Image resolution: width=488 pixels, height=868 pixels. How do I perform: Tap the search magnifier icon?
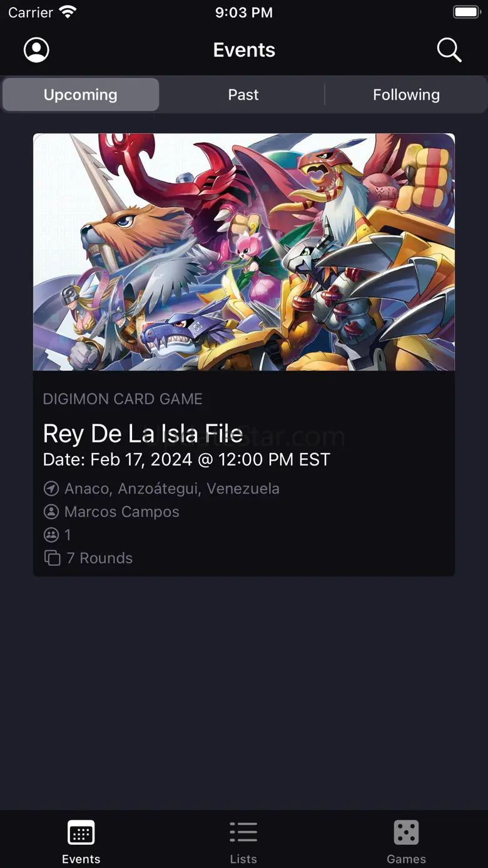[449, 50]
